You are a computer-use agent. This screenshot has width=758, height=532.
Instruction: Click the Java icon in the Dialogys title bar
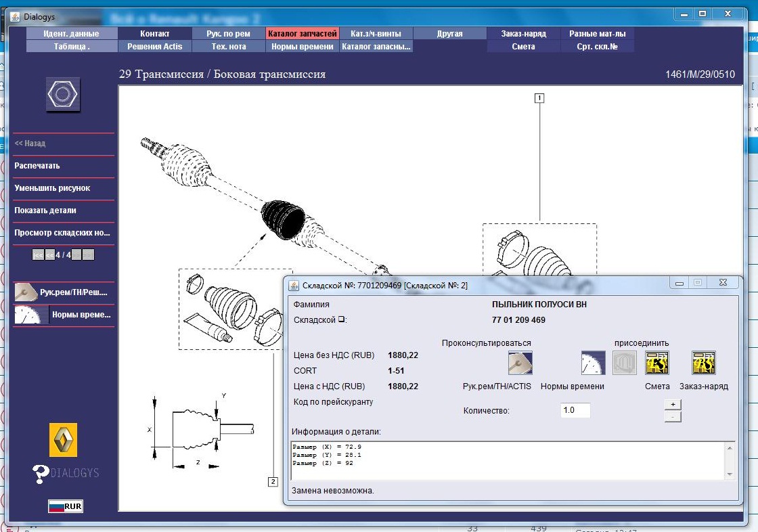[x=15, y=16]
